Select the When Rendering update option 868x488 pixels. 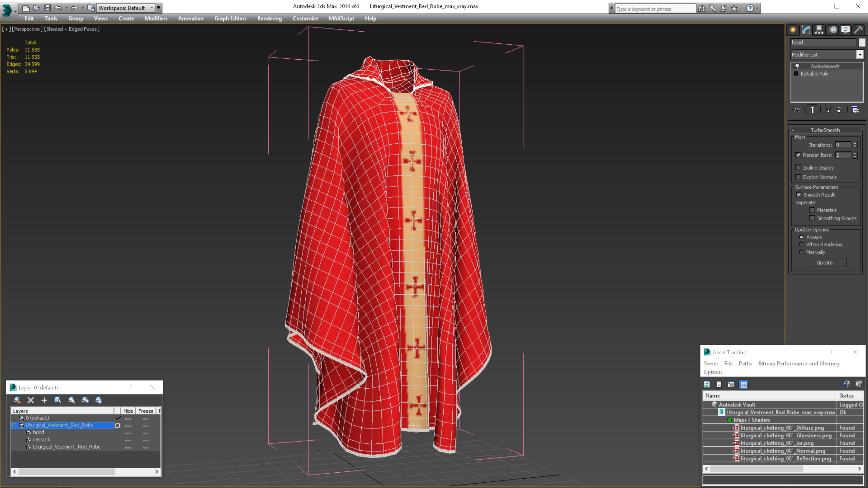coord(801,245)
